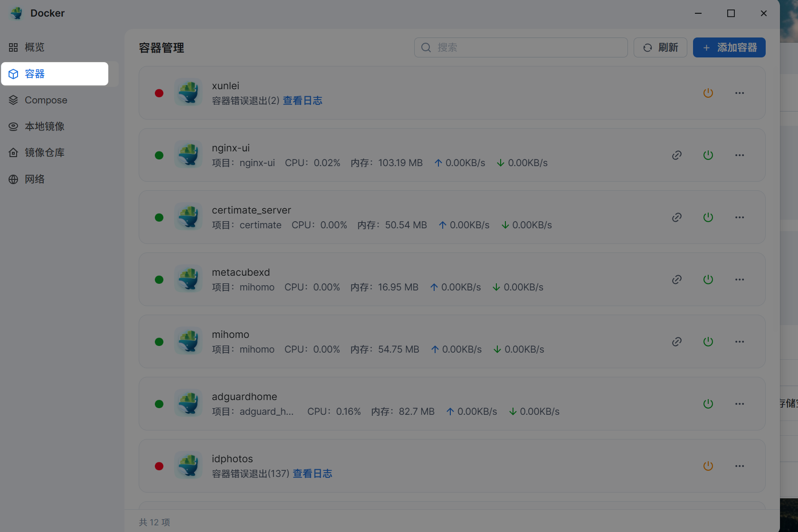798x532 pixels.
Task: View logs link for xunlei container
Action: pyautogui.click(x=303, y=101)
